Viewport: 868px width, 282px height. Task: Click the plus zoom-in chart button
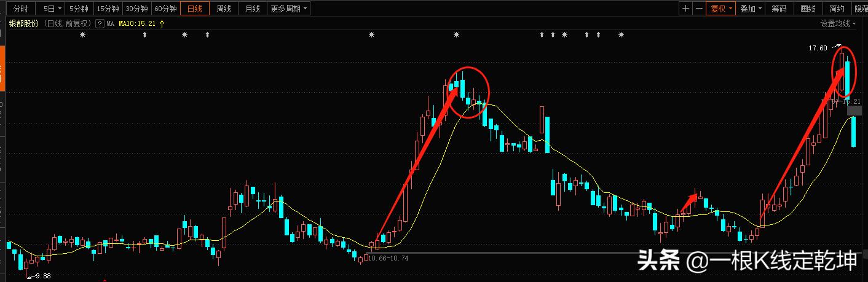(685, 9)
